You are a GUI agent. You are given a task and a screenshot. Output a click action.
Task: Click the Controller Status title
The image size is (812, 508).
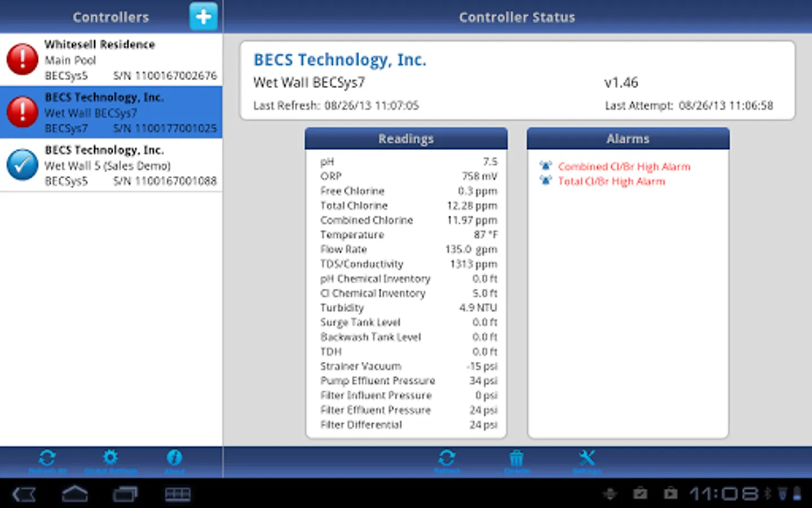[517, 17]
